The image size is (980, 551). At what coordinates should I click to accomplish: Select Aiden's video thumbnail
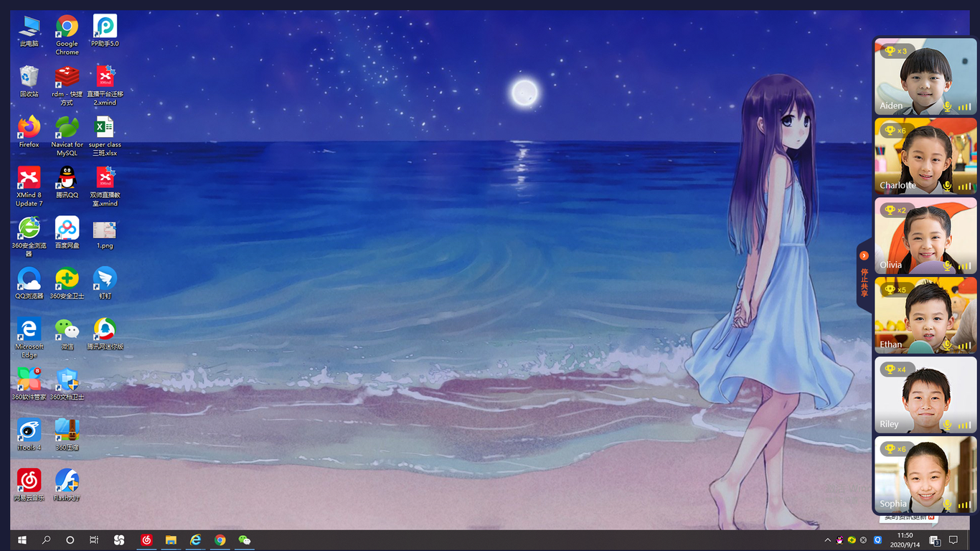pos(925,77)
